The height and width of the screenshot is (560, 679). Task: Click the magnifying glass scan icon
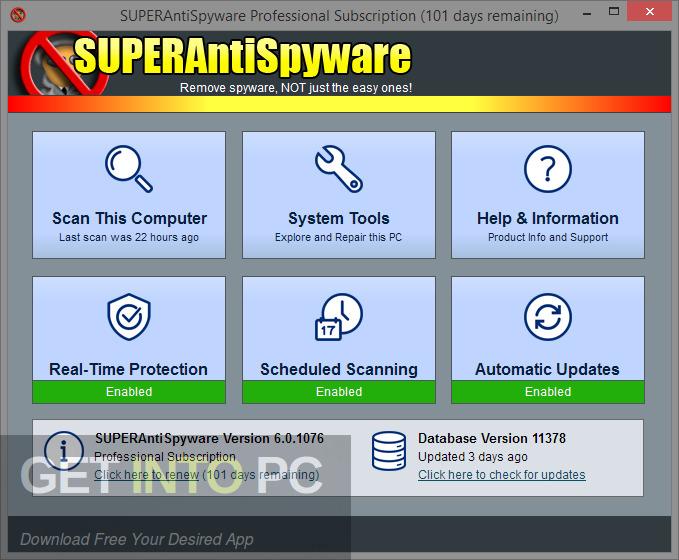tap(129, 169)
